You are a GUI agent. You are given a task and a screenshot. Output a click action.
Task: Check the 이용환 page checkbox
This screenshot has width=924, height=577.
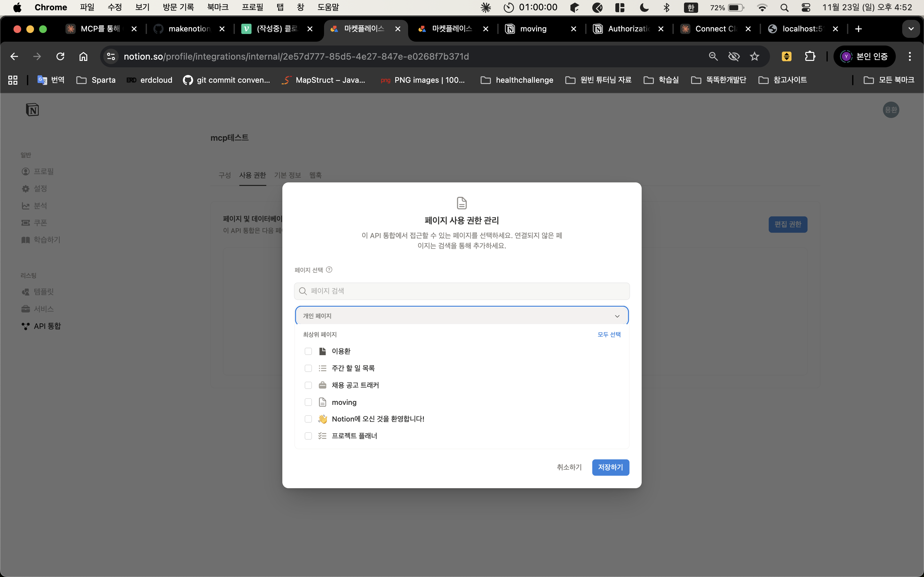tap(308, 351)
